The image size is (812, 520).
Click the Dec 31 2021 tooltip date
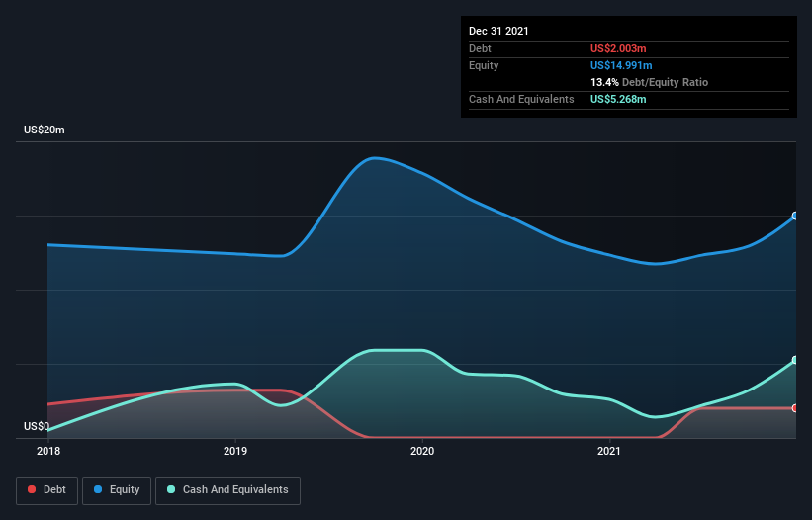pos(498,31)
